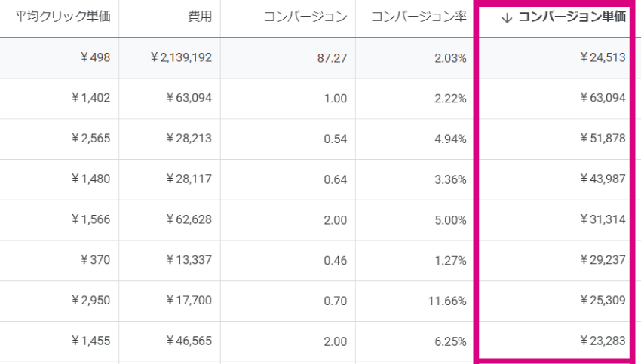Screen dimensions: 641x364
Task: Select the ¥24,513 total conversion cost cell
Action: (x=603, y=57)
